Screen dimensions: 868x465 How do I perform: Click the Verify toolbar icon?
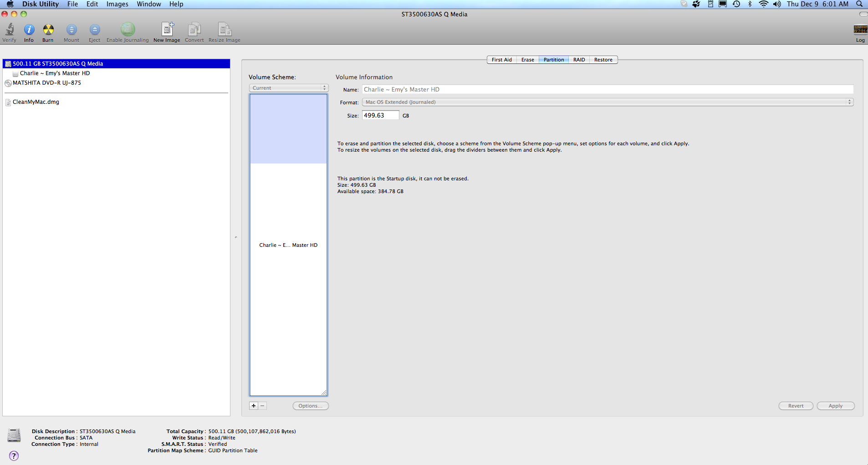9,32
